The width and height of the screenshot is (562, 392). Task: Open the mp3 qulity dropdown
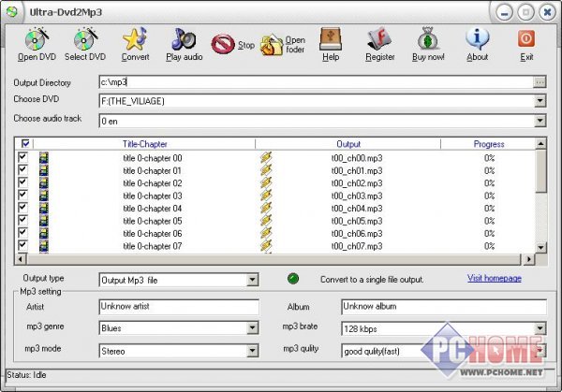pos(540,351)
